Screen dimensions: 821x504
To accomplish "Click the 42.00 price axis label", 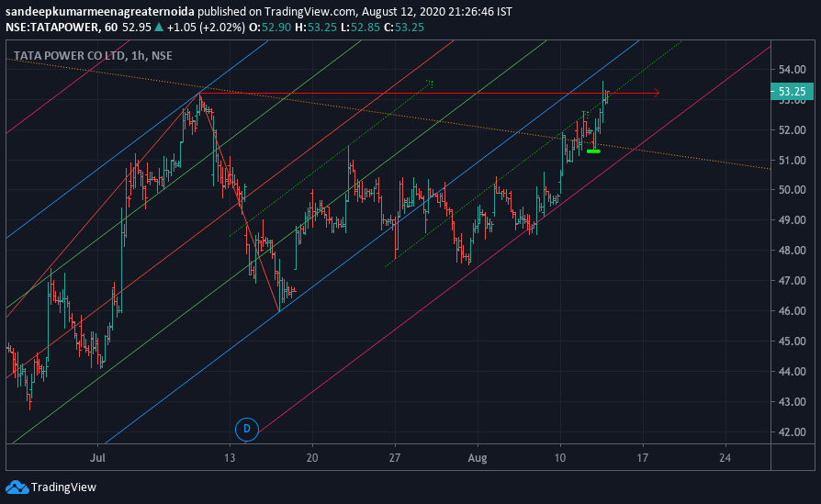I will [793, 432].
